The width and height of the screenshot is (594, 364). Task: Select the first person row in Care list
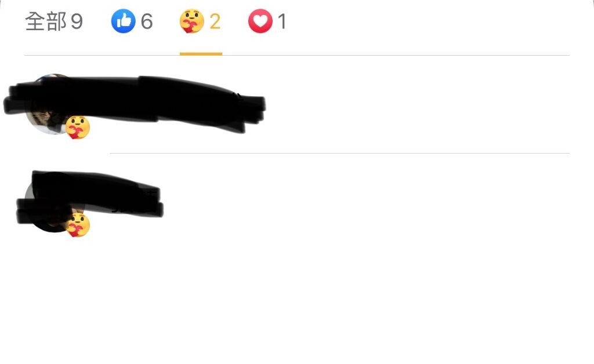(x=297, y=104)
